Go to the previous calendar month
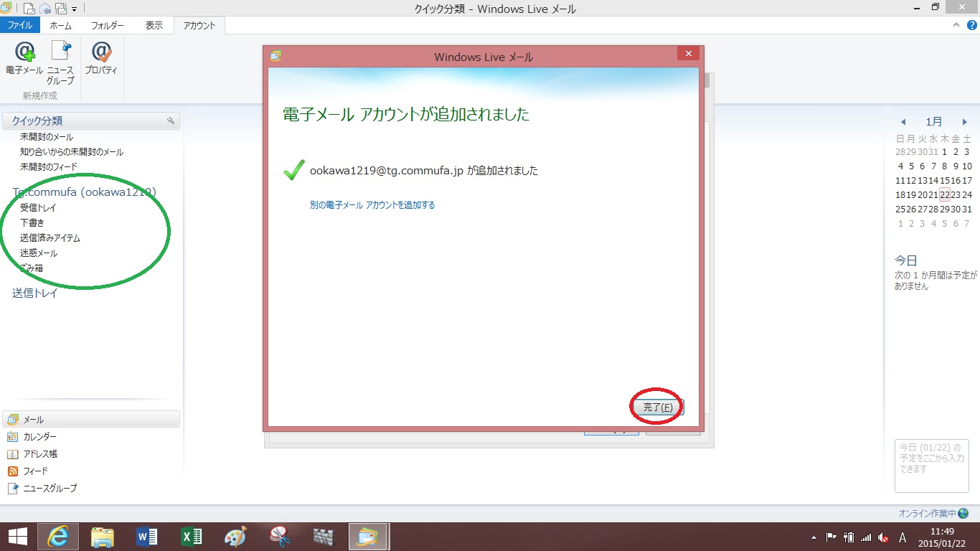The image size is (980, 551). coord(903,122)
